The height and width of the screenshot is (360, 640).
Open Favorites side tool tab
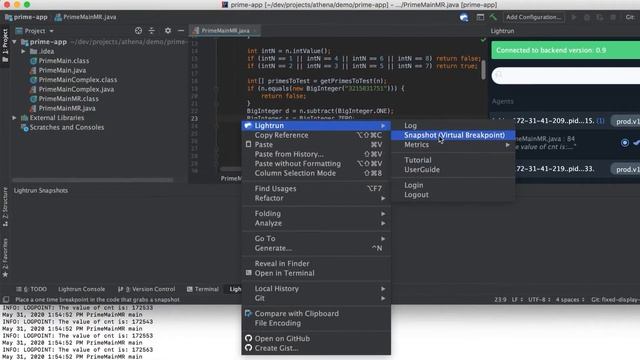(5, 258)
